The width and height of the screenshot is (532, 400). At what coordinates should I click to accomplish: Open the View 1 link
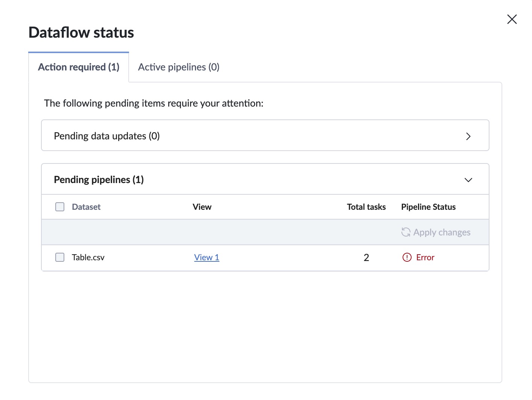point(206,257)
